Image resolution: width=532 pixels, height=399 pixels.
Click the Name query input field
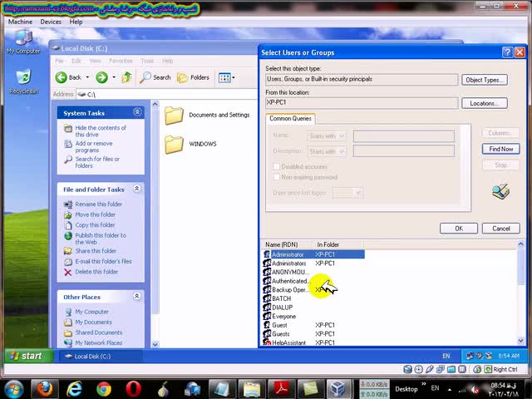click(404, 136)
